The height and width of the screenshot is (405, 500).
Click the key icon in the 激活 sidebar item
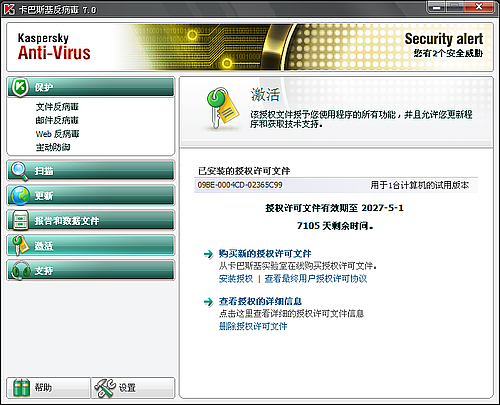click(20, 245)
